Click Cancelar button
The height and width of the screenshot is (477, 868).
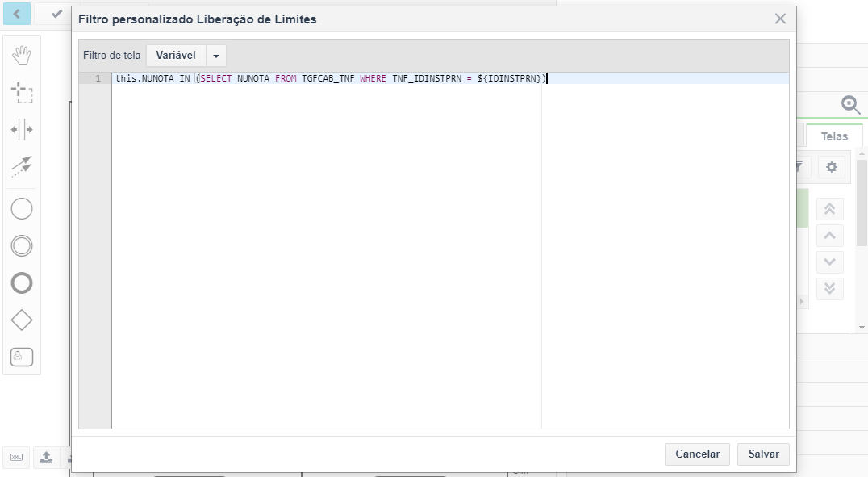[x=697, y=454]
